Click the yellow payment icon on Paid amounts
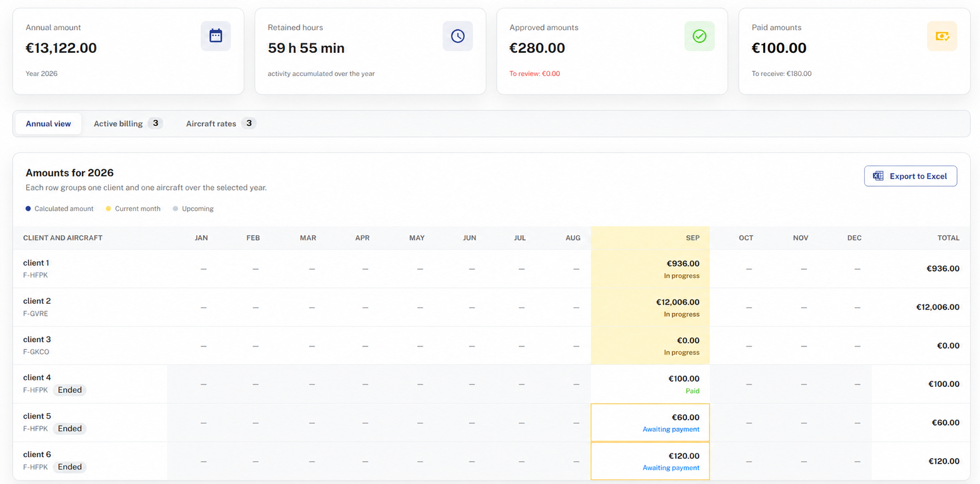Viewport: 980px width, 484px height. coord(942,36)
